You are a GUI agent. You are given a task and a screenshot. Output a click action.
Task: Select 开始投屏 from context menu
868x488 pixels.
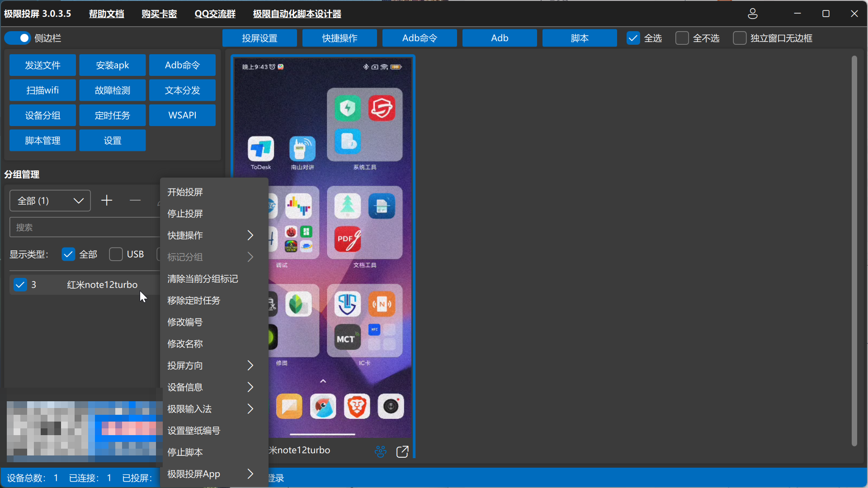coord(185,192)
